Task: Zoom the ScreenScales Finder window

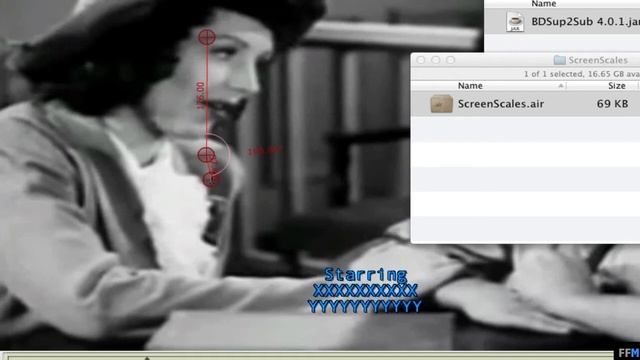Action: (450, 60)
